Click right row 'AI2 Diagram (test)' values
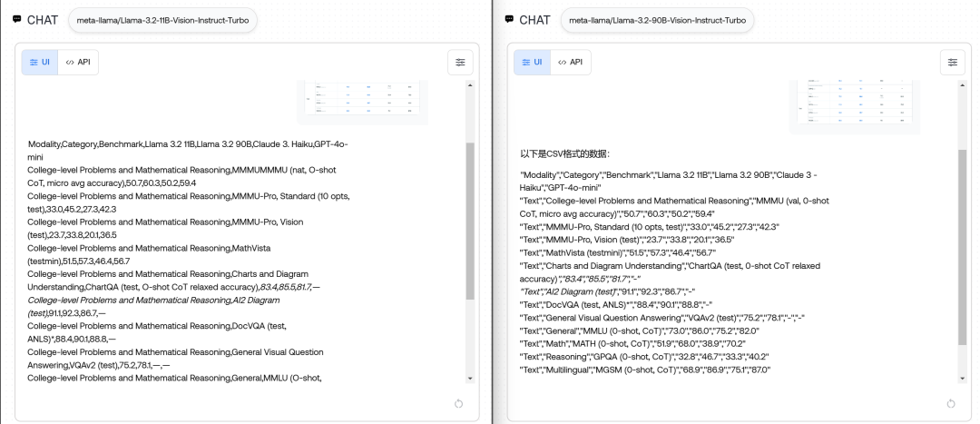Viewport: 980px width, 424px height. (x=607, y=291)
